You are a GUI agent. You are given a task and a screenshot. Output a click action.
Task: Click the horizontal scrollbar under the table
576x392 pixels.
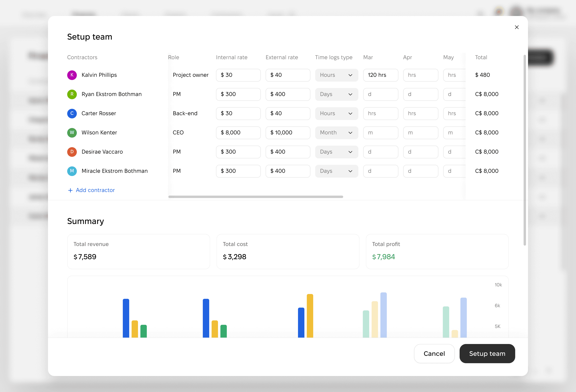pyautogui.click(x=256, y=197)
